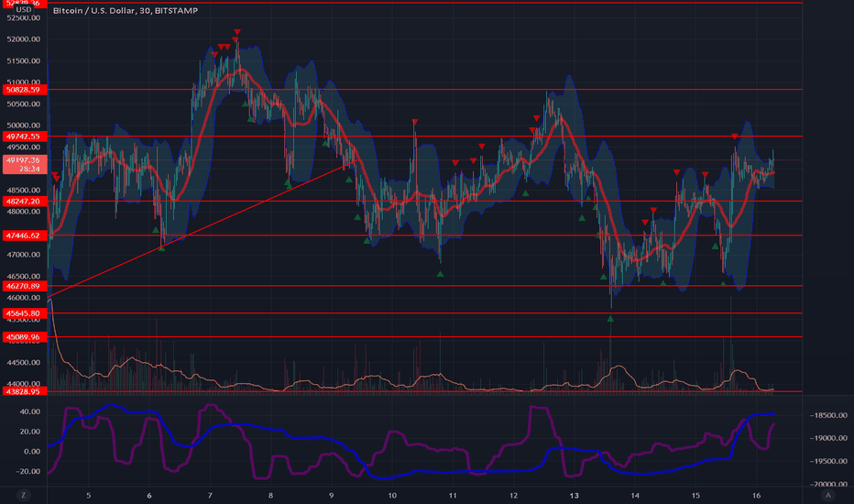Select the 46270.89 red price label

pyautogui.click(x=25, y=286)
